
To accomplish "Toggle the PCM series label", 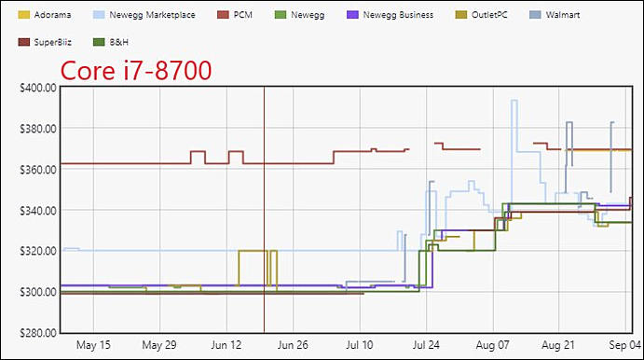I will [242, 15].
